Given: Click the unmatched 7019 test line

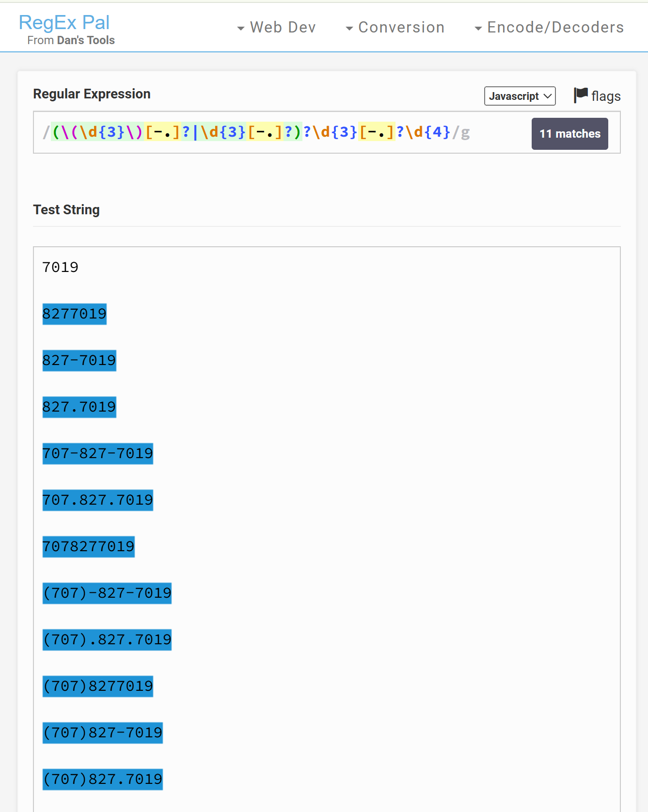Looking at the screenshot, I should (x=60, y=267).
